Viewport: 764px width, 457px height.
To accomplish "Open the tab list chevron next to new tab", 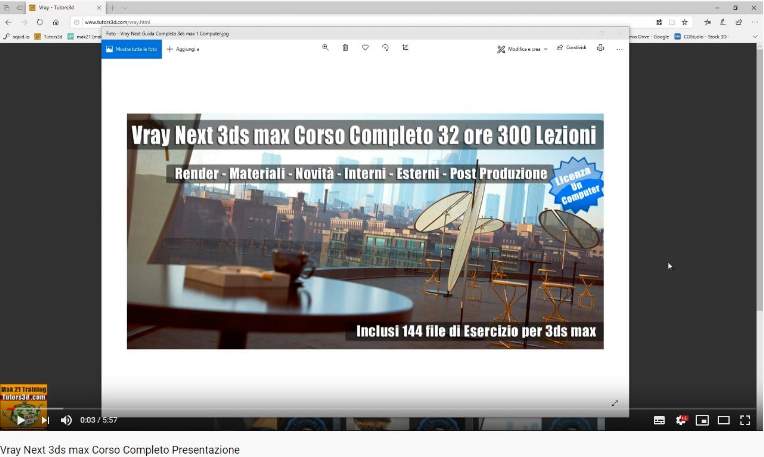I will point(125,8).
